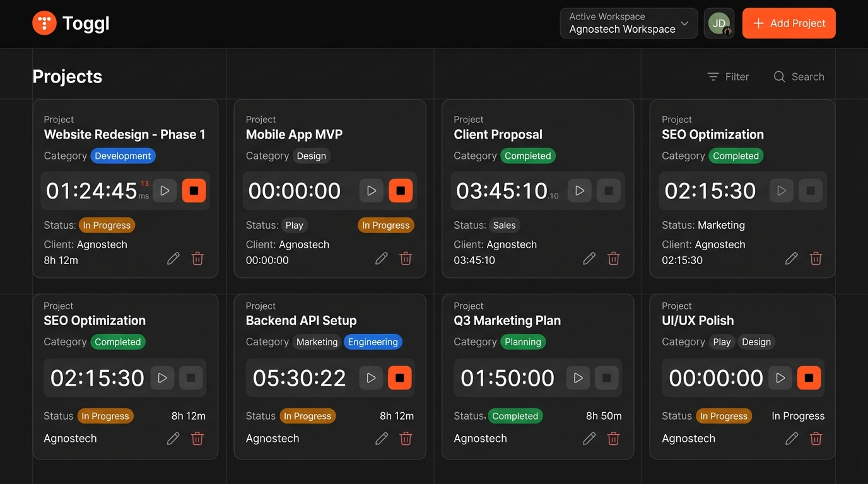The image size is (868, 484).
Task: Click the "05:30:22" timer value
Action: (x=300, y=378)
